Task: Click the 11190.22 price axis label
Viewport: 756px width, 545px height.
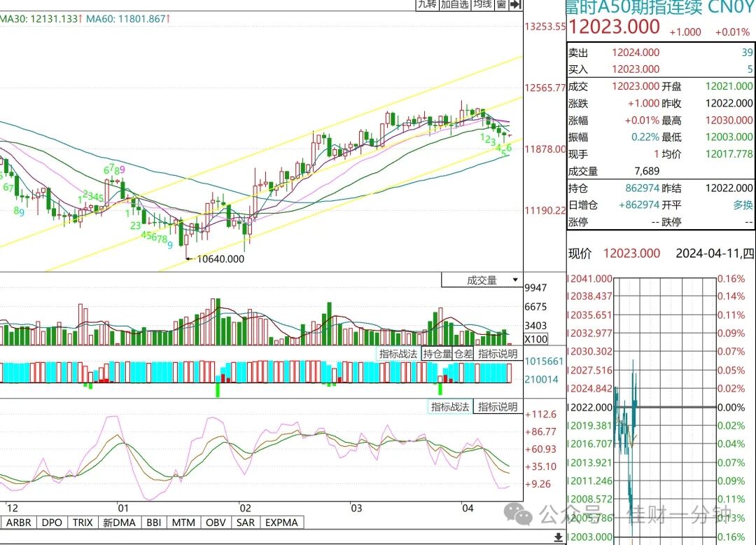Action: tap(545, 210)
